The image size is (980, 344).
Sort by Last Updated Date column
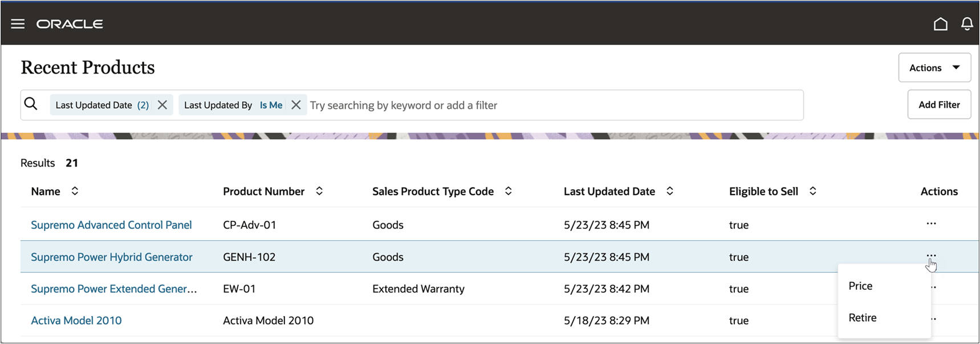670,191
